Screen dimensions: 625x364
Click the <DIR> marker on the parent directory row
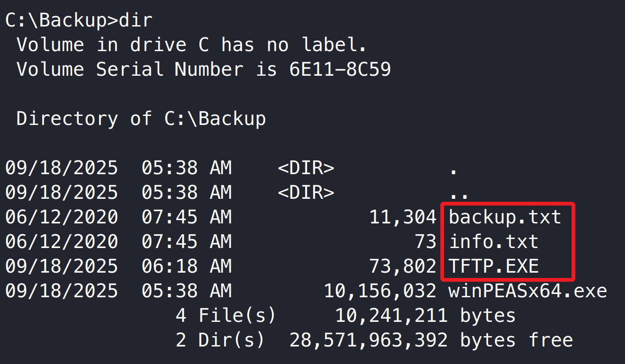click(306, 193)
